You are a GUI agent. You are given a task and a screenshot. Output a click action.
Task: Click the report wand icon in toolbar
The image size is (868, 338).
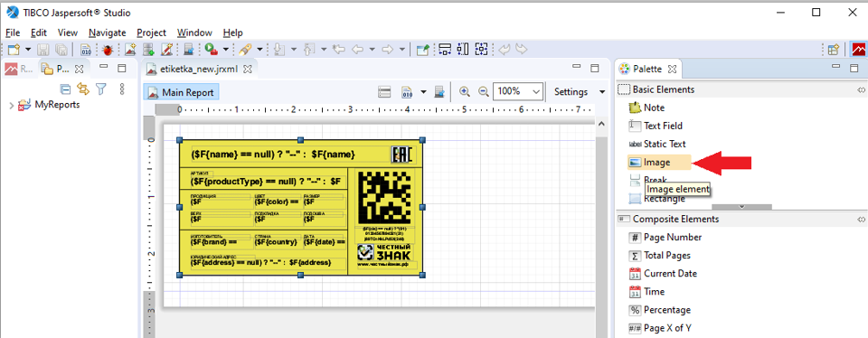coord(166,50)
